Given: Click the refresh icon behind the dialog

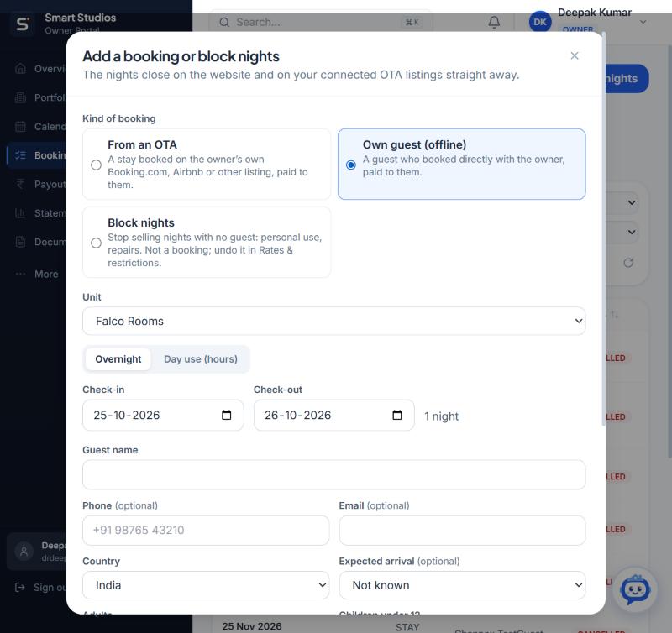Looking at the screenshot, I should pyautogui.click(x=628, y=263).
